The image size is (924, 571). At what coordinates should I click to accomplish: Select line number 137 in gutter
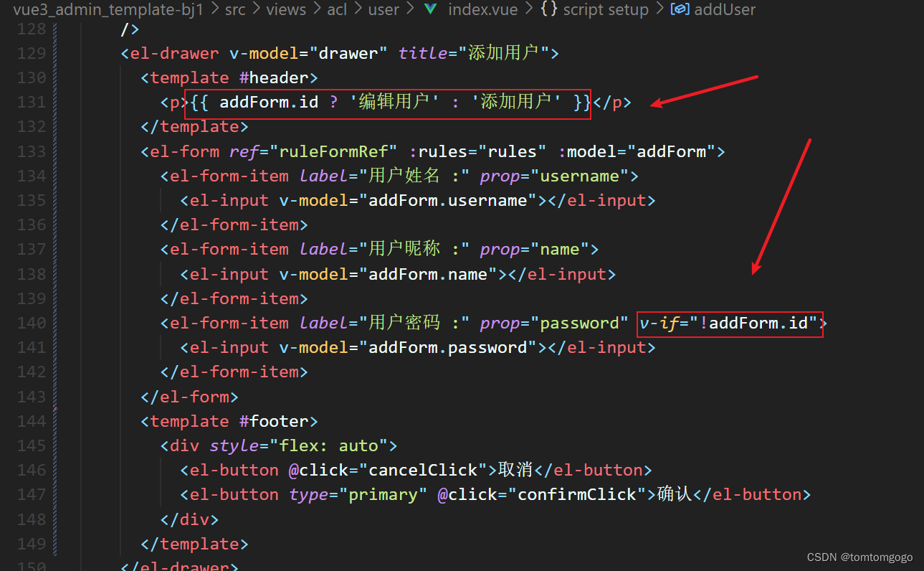[x=31, y=250]
